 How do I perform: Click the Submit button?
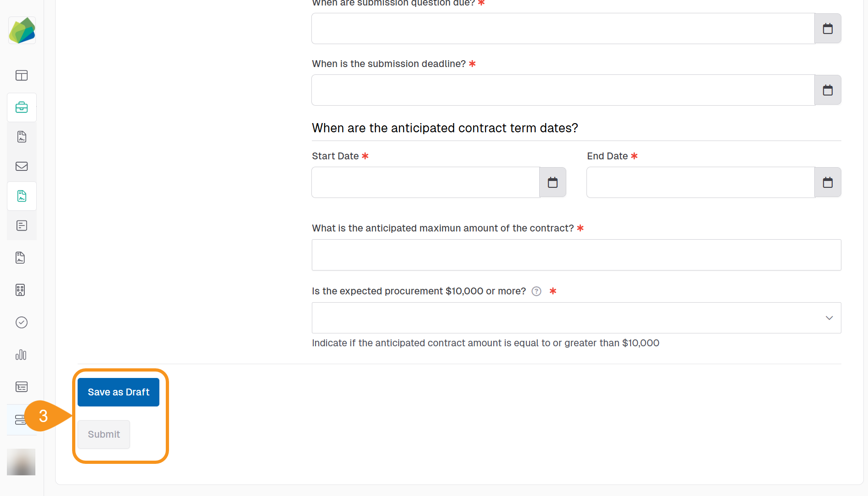coord(103,434)
